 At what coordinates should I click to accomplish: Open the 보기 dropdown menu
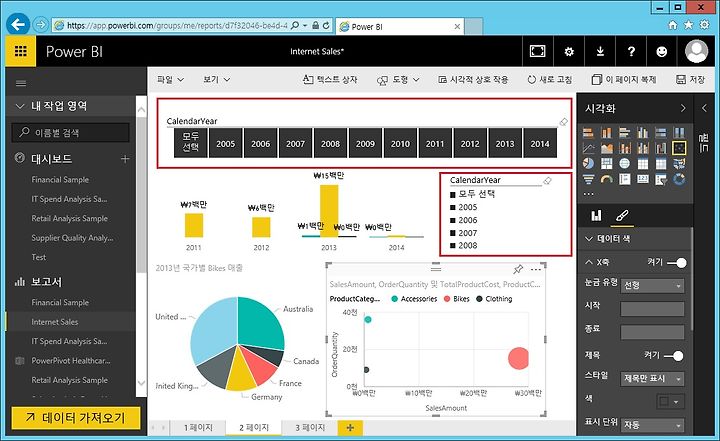216,79
